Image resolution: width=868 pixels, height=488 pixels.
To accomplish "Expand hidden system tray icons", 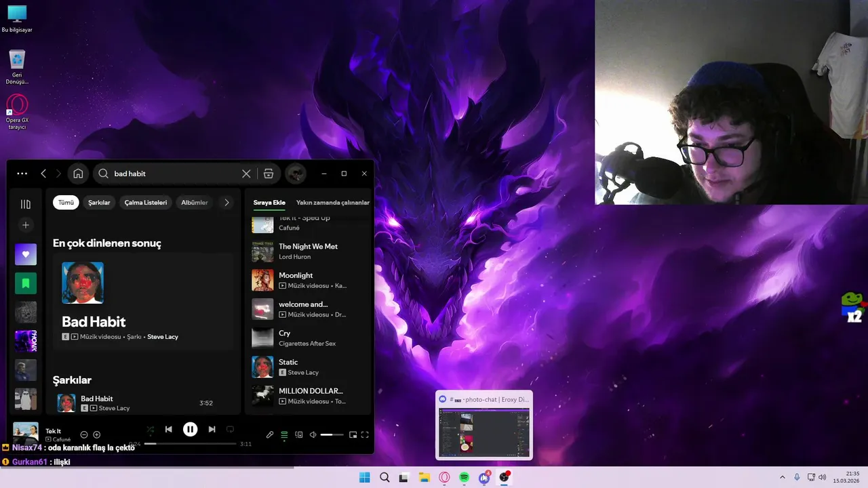I will pos(782,477).
